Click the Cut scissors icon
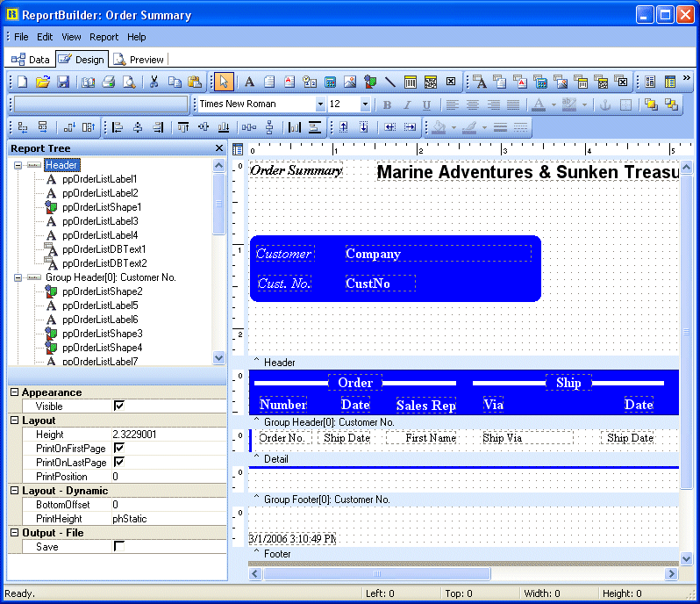Screen dimensions: 700x604 coord(154,82)
